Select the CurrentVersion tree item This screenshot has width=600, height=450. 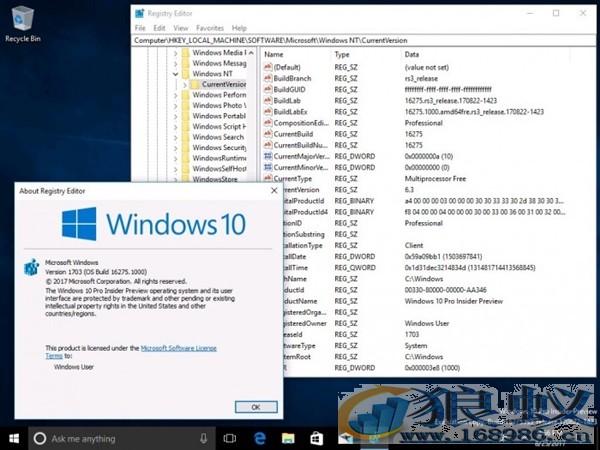tap(223, 84)
